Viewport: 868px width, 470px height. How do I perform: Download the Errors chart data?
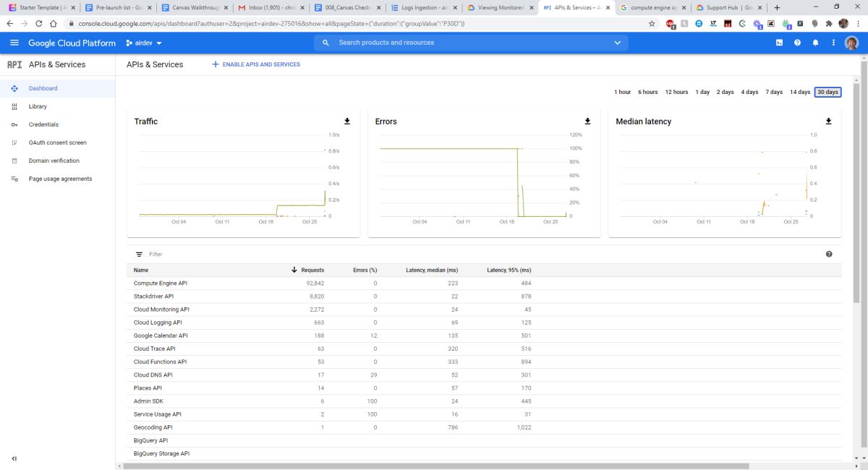click(x=587, y=121)
